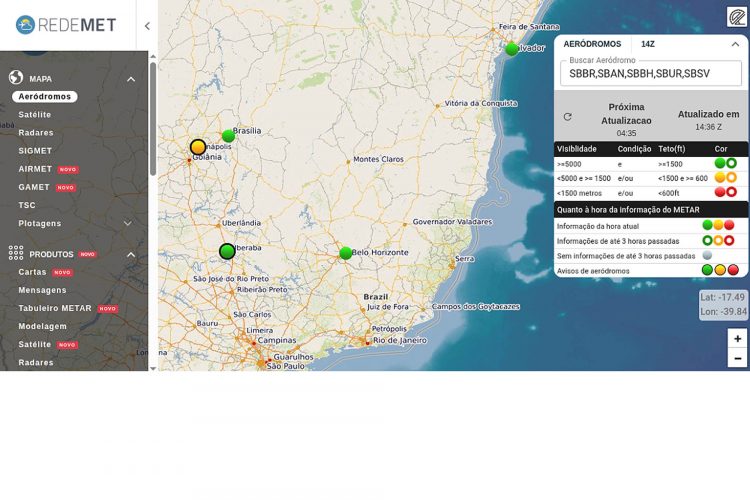Click the globe icon beside MAPA

pos(16,78)
